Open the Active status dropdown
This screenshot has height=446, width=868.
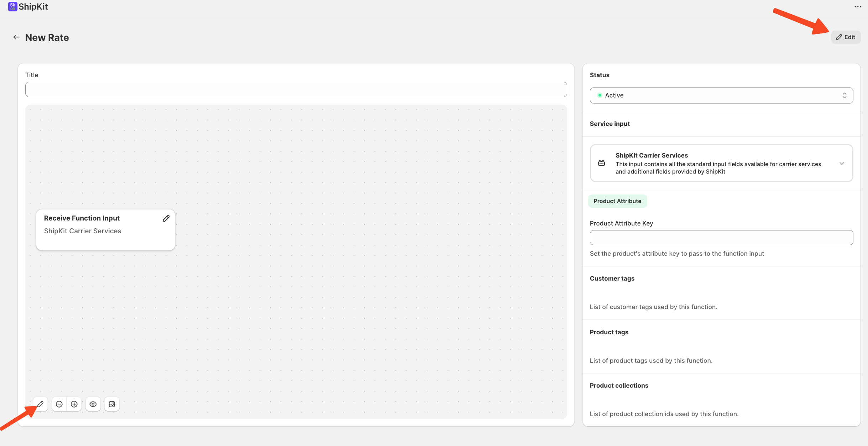point(721,95)
